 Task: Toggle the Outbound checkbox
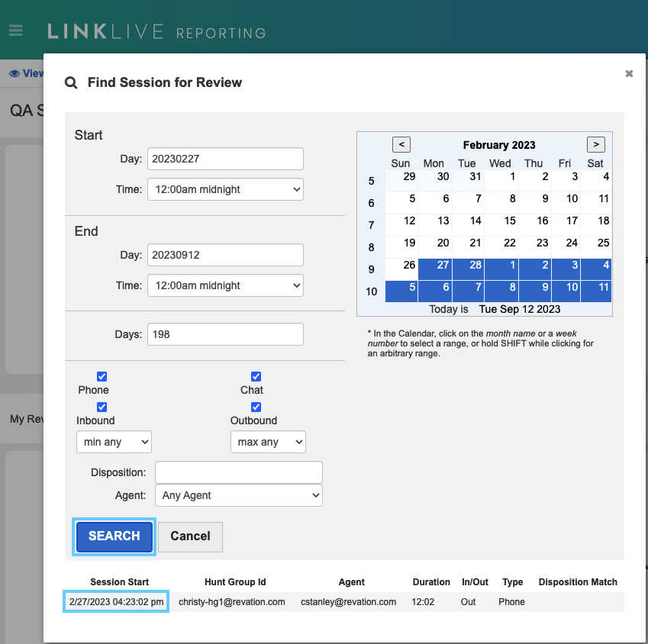pyautogui.click(x=256, y=407)
